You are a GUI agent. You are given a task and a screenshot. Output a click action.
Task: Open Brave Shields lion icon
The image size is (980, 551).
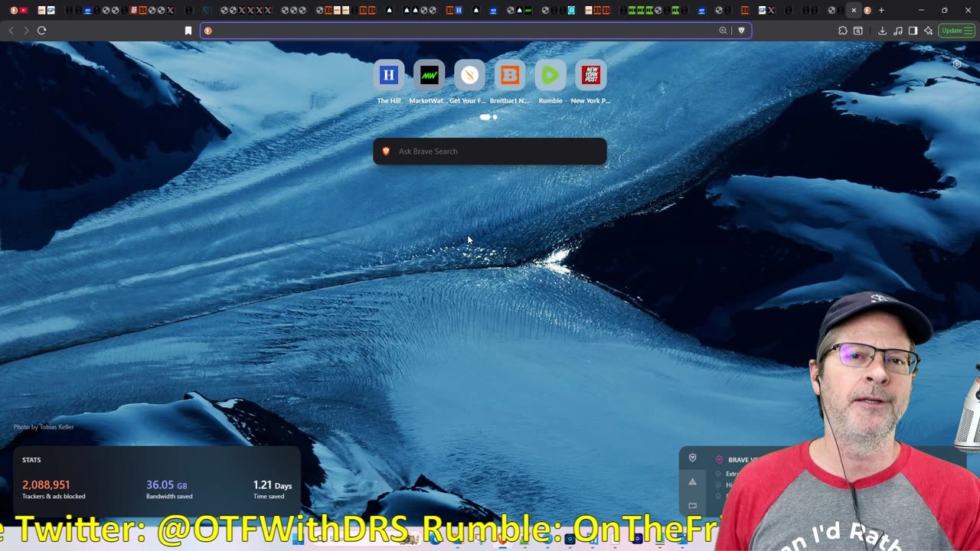741,31
